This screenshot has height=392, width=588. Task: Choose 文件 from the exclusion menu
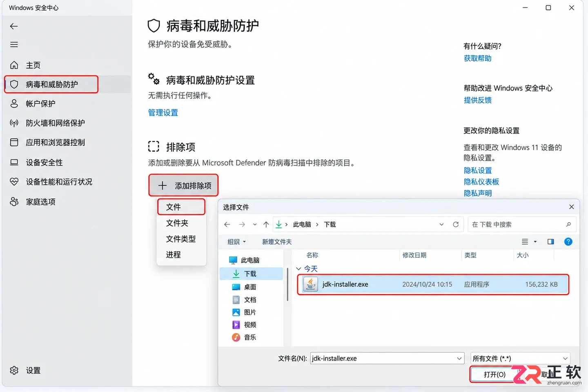[181, 207]
